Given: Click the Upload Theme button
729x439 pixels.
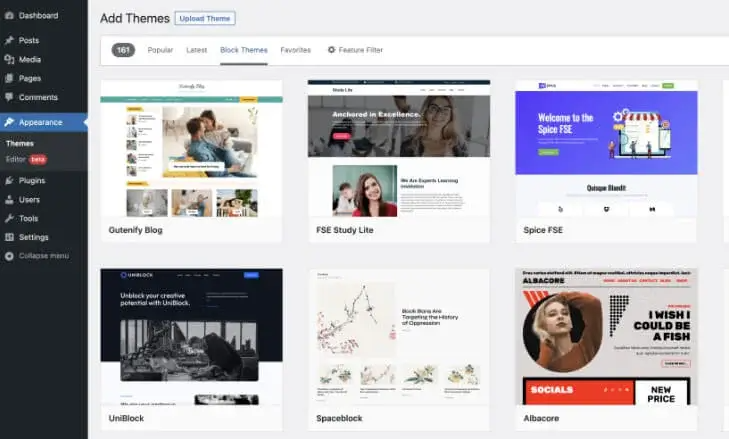Looking at the screenshot, I should [x=205, y=19].
